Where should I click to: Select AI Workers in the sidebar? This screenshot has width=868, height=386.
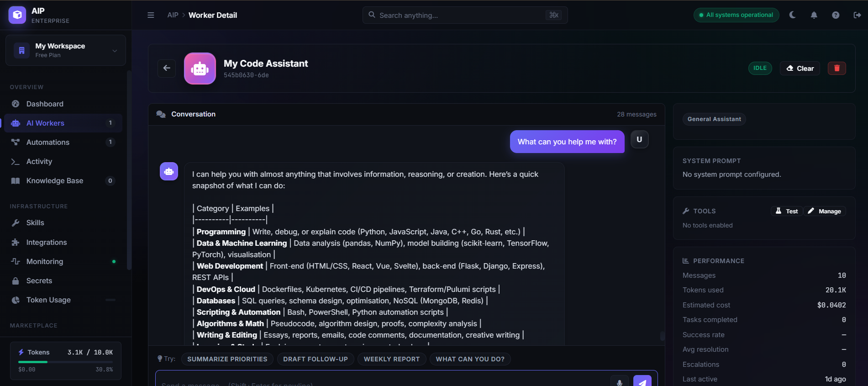click(x=63, y=123)
